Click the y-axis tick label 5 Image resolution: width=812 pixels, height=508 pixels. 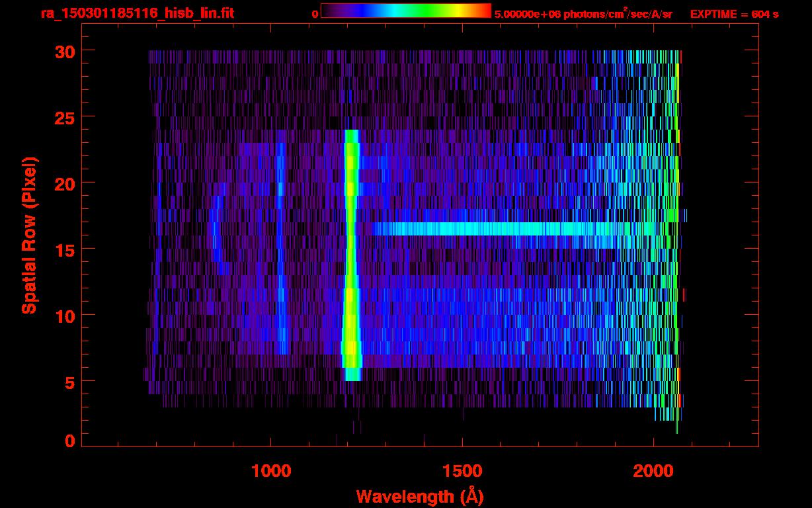[x=69, y=382]
